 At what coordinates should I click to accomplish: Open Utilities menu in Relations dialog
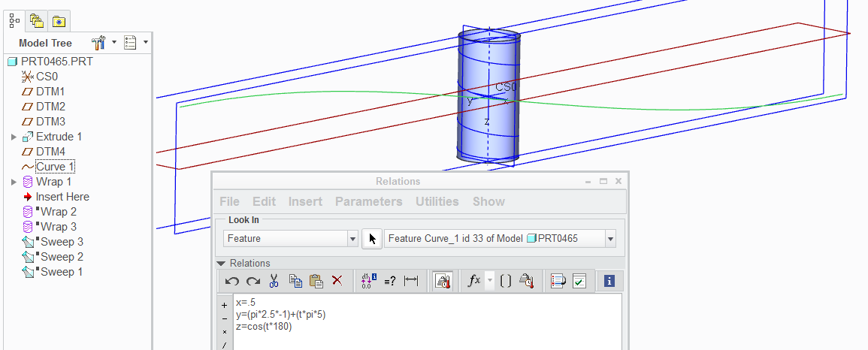point(437,202)
